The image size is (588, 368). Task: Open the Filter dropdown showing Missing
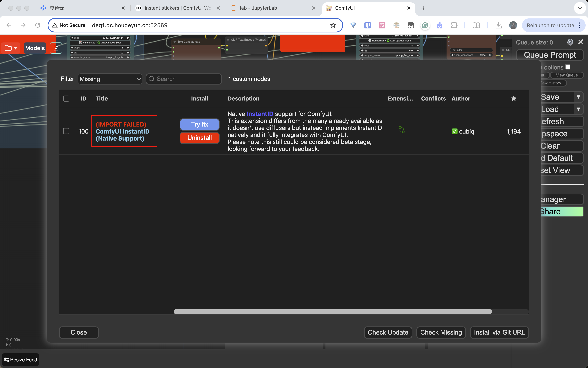click(x=110, y=79)
